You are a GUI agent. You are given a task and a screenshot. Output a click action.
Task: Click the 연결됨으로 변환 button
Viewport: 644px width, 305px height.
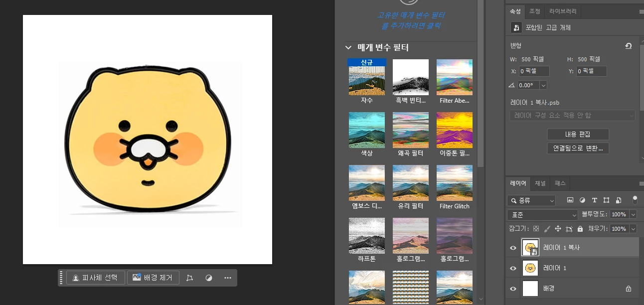click(x=578, y=148)
